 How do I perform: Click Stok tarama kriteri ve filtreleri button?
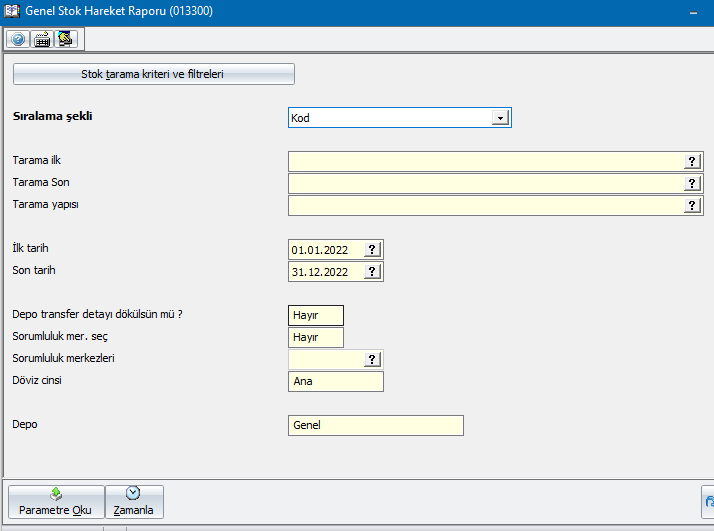[153, 74]
